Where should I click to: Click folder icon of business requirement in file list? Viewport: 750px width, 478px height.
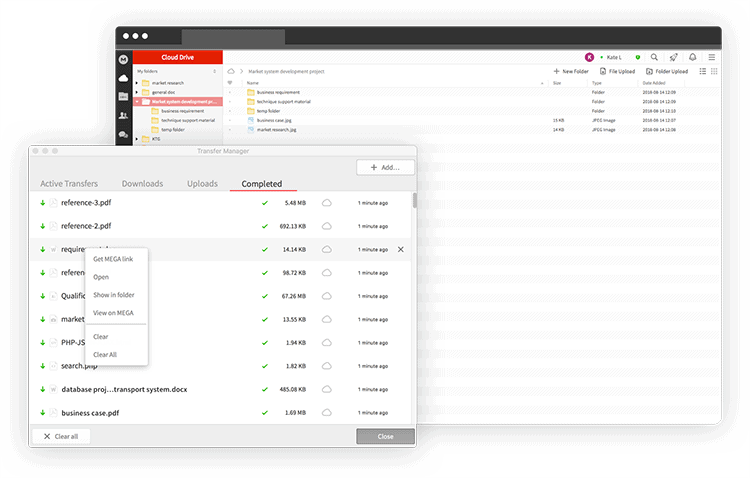(251, 92)
